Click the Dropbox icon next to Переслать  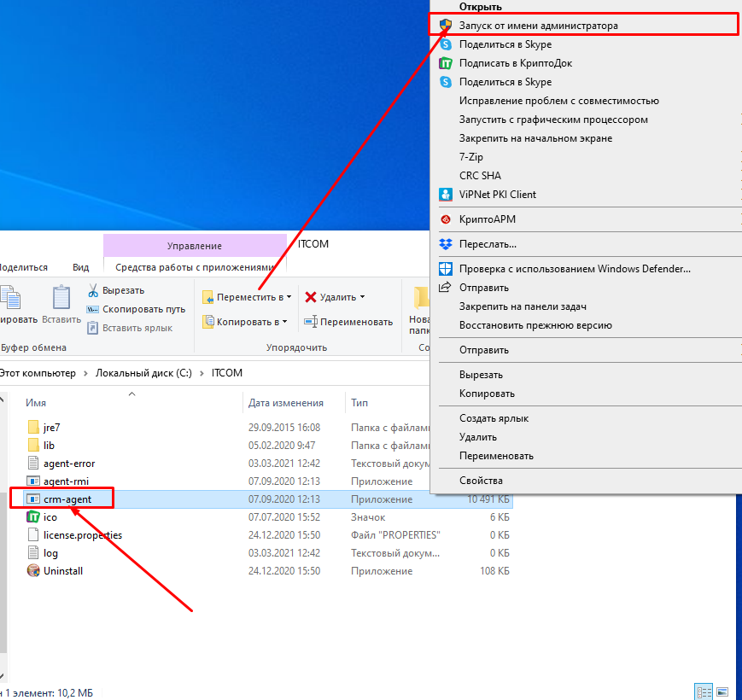445,244
